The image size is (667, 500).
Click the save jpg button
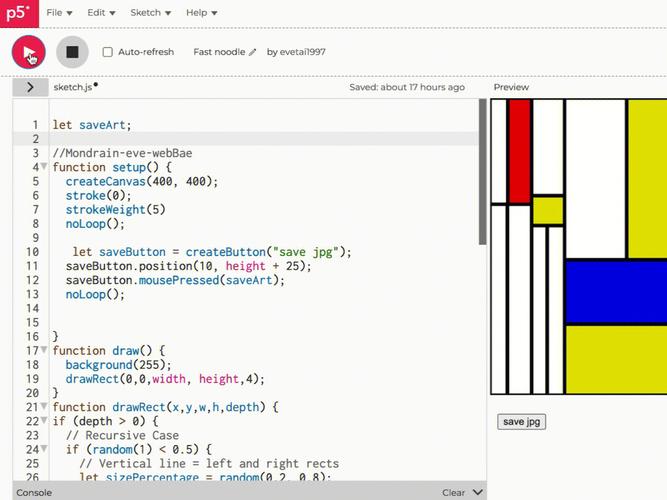pyautogui.click(x=521, y=422)
